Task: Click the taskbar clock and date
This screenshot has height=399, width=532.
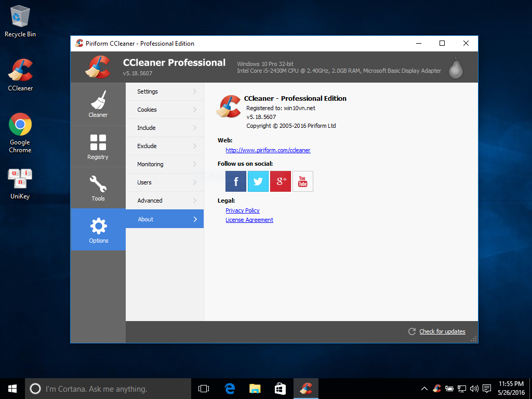Action: (511, 389)
